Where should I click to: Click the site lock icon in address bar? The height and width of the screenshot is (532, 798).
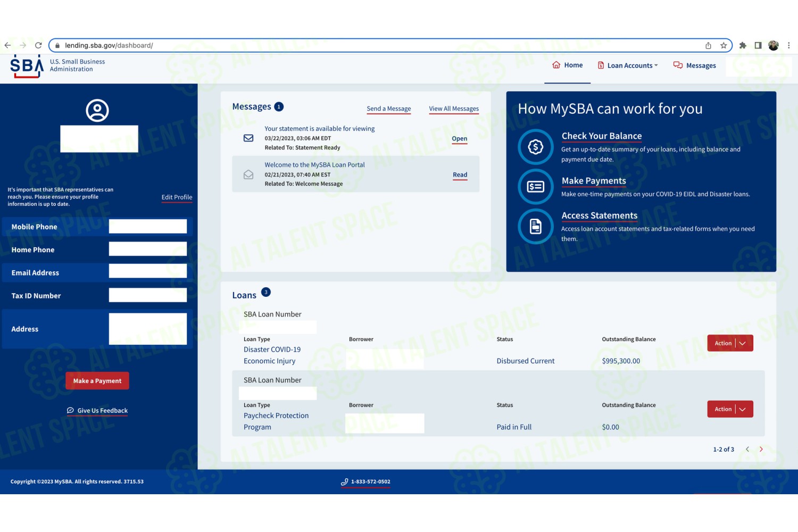point(57,45)
